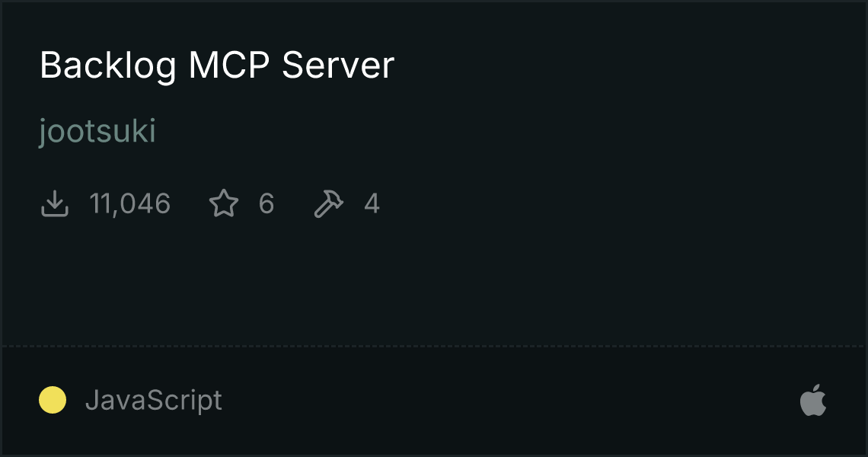Click the Apple macOS platform icon
The image size is (868, 457).
point(813,400)
